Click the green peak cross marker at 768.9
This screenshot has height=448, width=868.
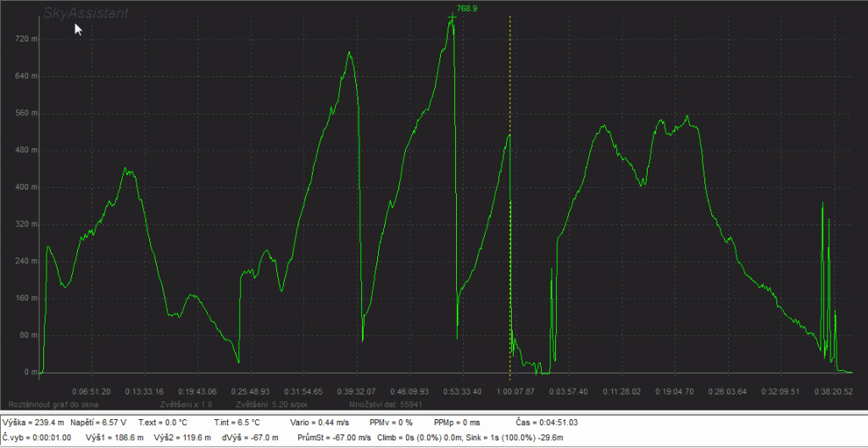click(x=452, y=17)
